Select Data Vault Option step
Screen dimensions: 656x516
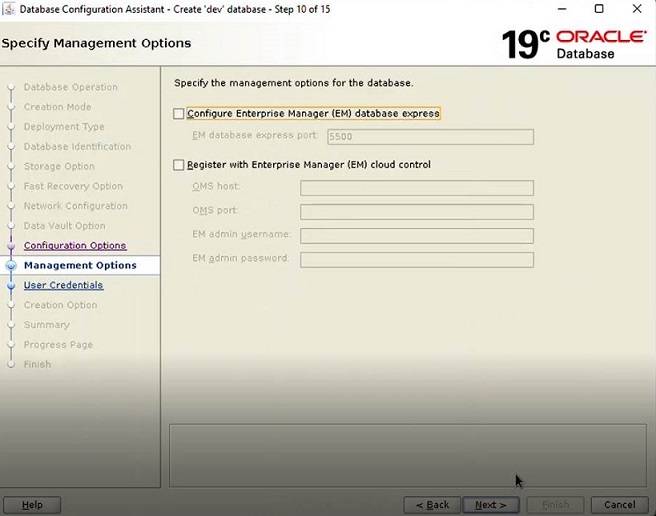pos(64,226)
